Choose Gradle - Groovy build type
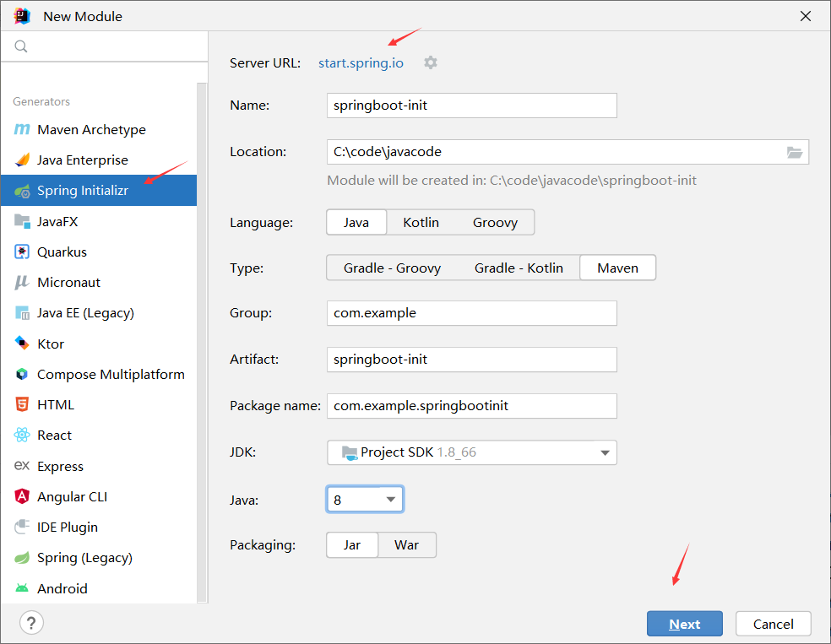831x644 pixels. coord(392,268)
